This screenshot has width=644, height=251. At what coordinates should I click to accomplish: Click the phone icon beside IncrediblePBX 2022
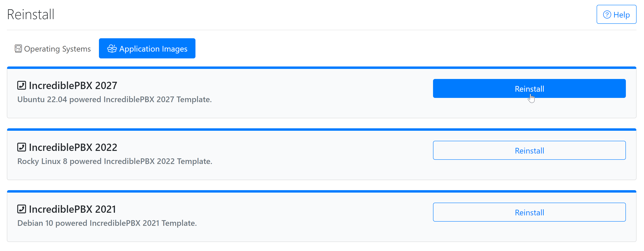click(x=22, y=147)
